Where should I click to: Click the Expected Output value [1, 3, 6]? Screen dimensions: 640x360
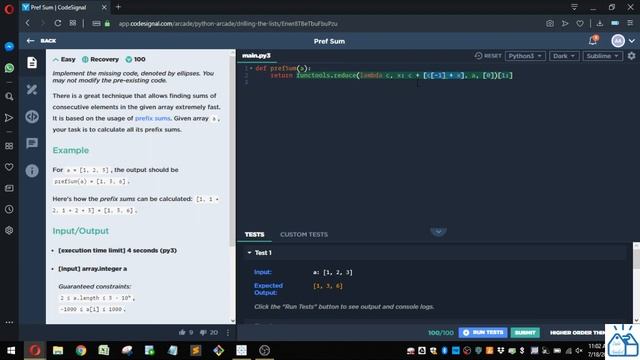click(328, 286)
